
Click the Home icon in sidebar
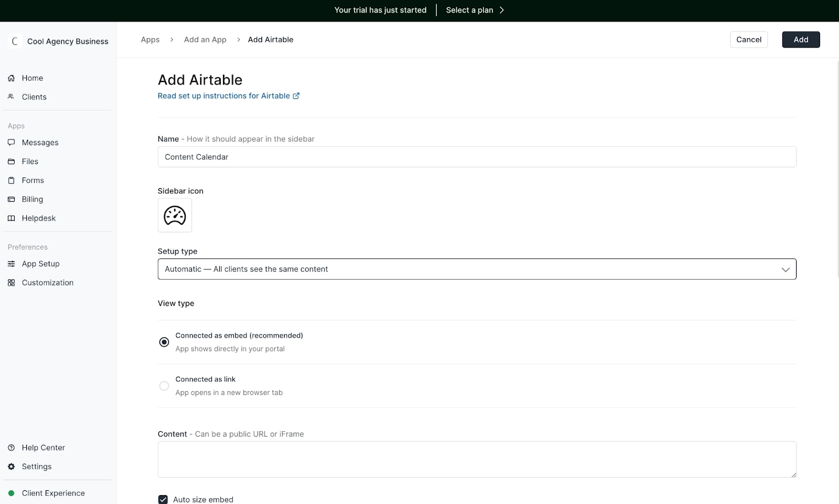11,78
